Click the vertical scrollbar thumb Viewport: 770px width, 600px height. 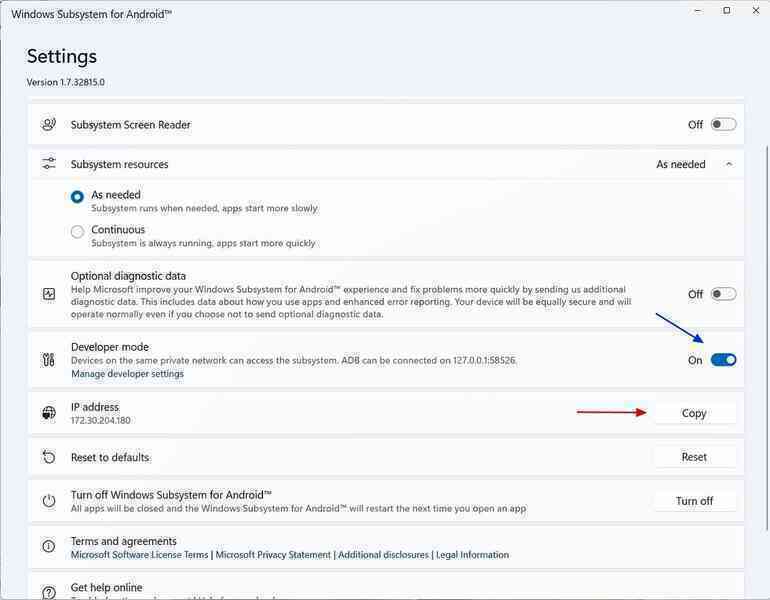(x=767, y=338)
